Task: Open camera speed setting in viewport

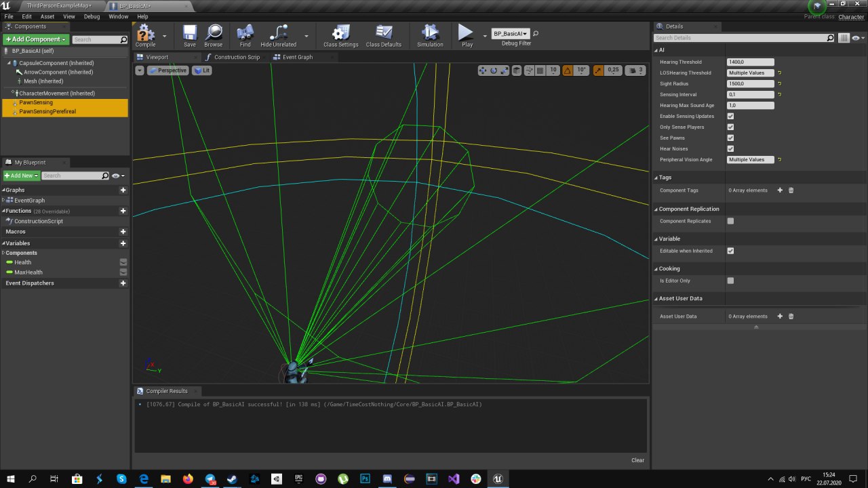Action: pyautogui.click(x=635, y=70)
